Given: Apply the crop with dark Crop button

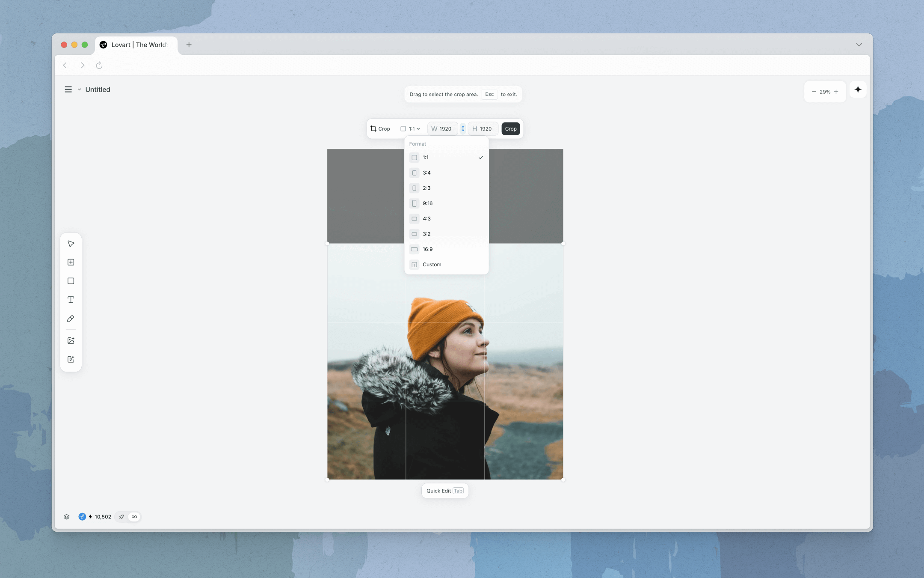Looking at the screenshot, I should (511, 129).
